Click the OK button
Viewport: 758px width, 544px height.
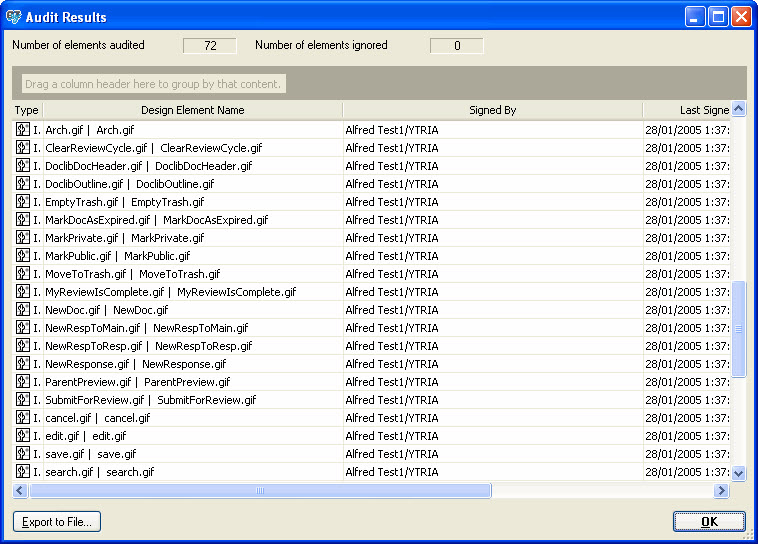tap(708, 521)
